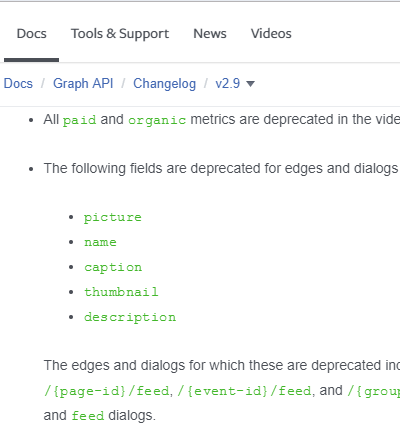Click the Docs breadcrumb link
The width and height of the screenshot is (400, 434).
click(x=18, y=83)
